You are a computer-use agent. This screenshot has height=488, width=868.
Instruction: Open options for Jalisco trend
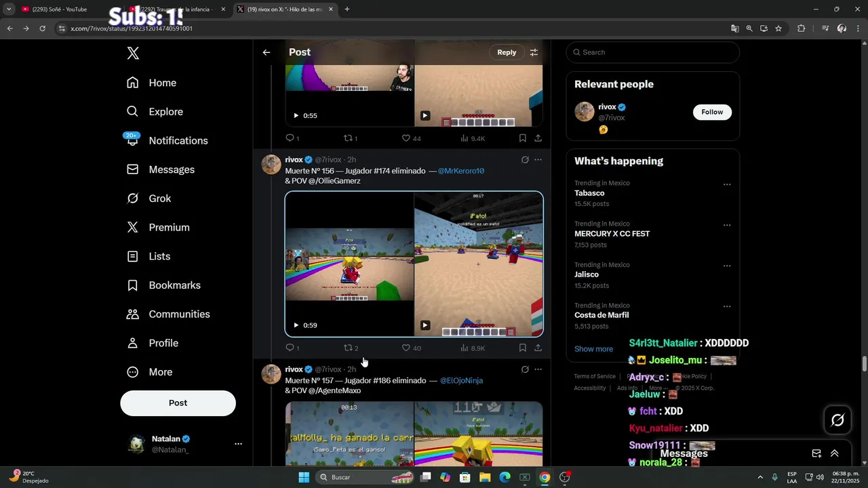pyautogui.click(x=727, y=266)
